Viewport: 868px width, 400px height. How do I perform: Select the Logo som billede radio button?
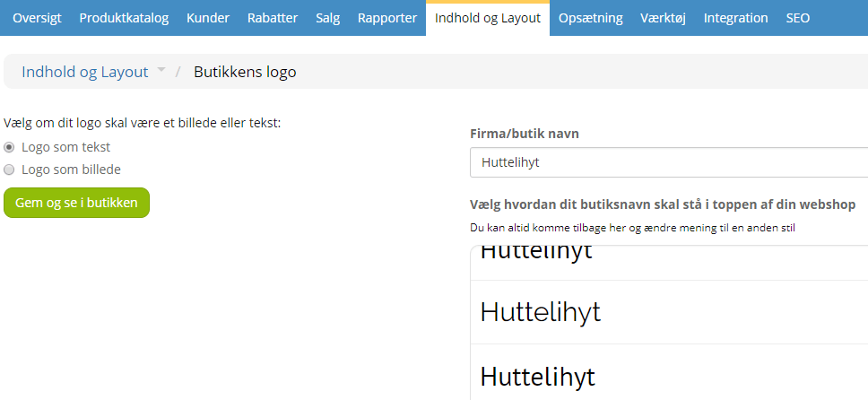(9, 170)
